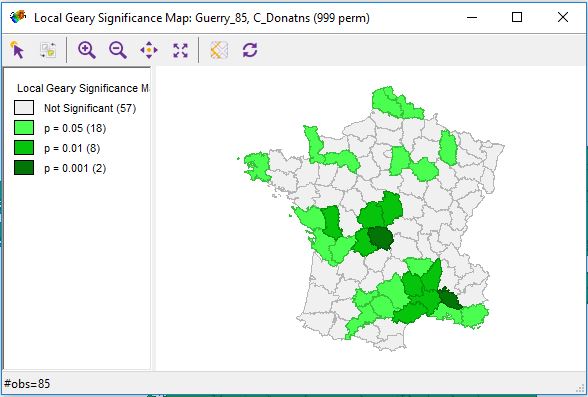Minimize the Local Geary Significance Map window
Image resolution: width=588 pixels, height=397 pixels.
(x=472, y=17)
